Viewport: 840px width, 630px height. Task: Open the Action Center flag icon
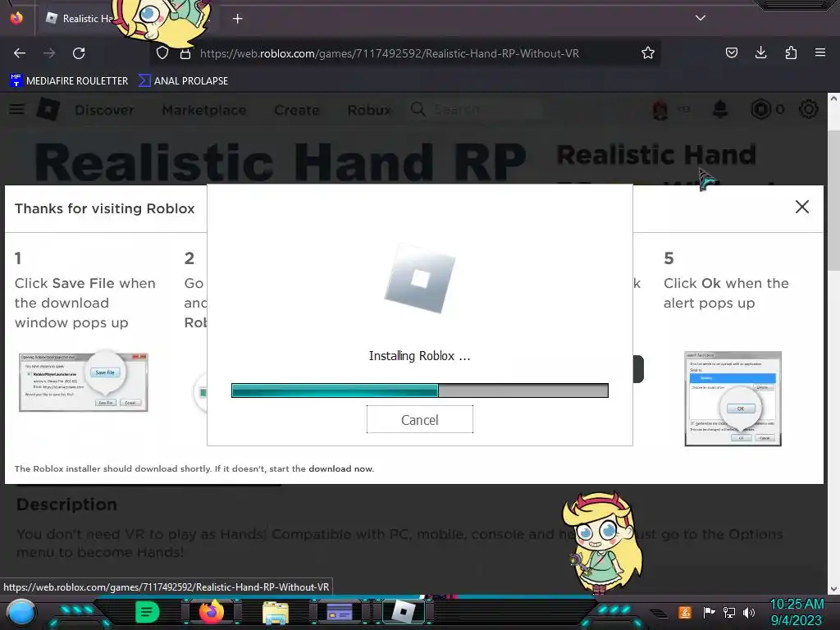click(710, 612)
